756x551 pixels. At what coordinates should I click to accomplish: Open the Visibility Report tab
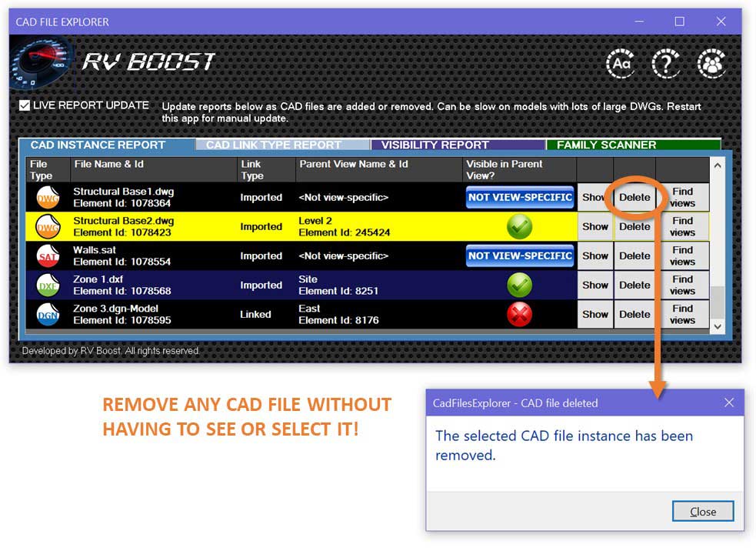[x=458, y=145]
